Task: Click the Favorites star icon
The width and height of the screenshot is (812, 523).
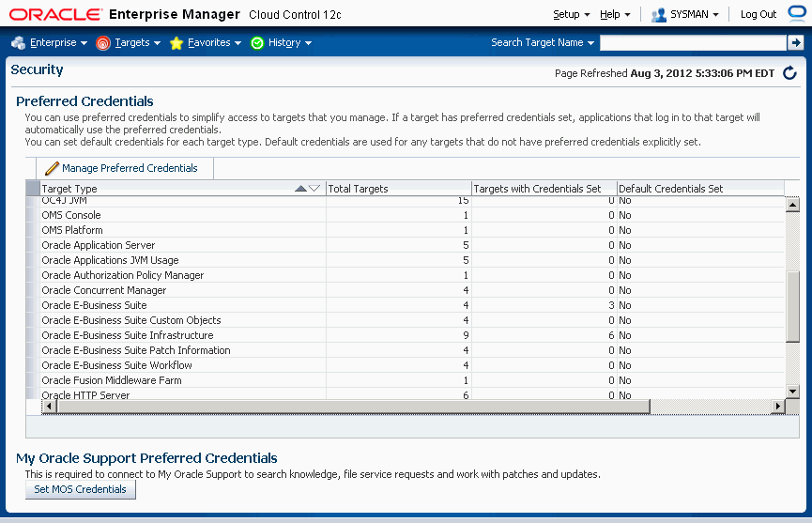Action: (176, 43)
